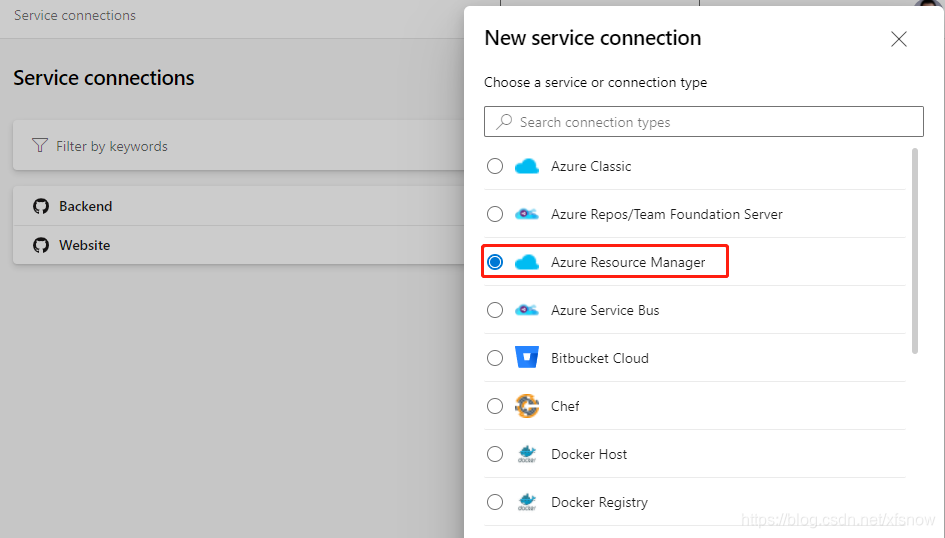Viewport: 945px width, 538px height.
Task: Click the Chef logo icon
Action: coord(527,406)
